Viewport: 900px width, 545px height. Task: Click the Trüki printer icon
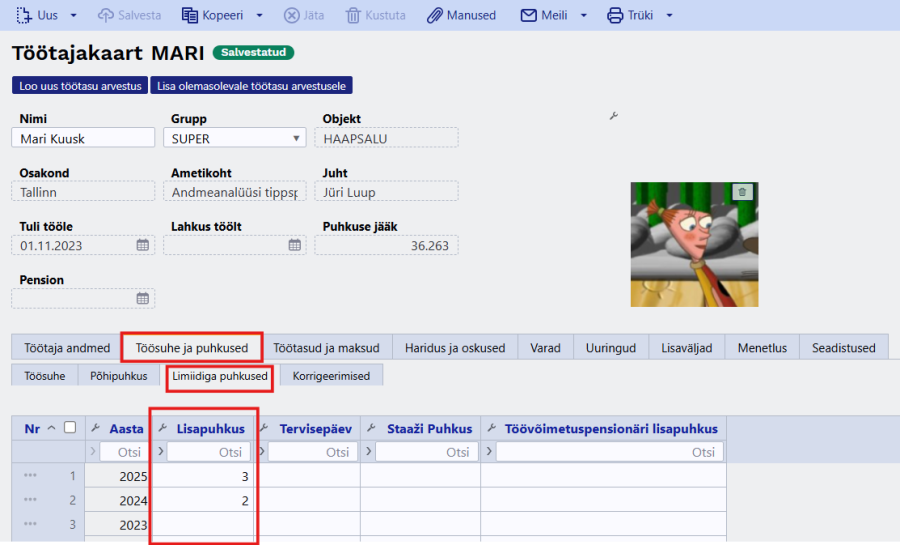pyautogui.click(x=615, y=16)
